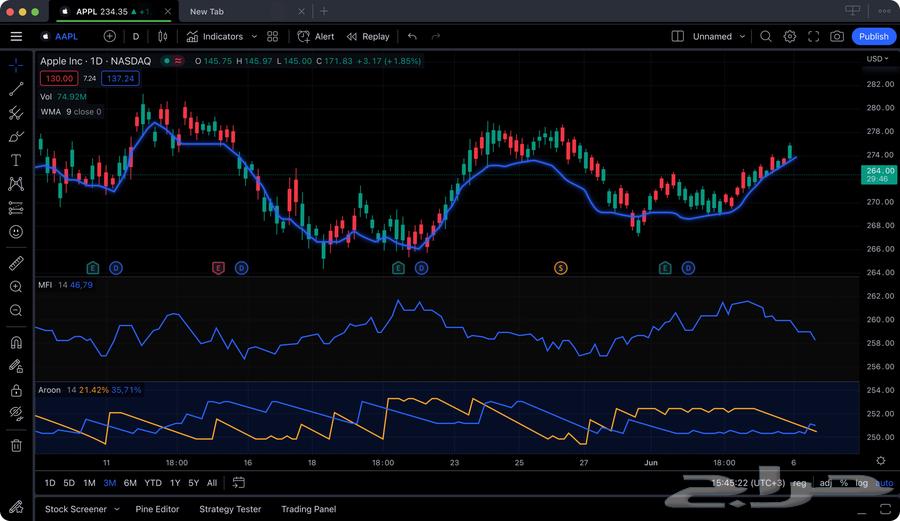Open a new browser tab with plus
This screenshot has width=900, height=521.
(324, 11)
